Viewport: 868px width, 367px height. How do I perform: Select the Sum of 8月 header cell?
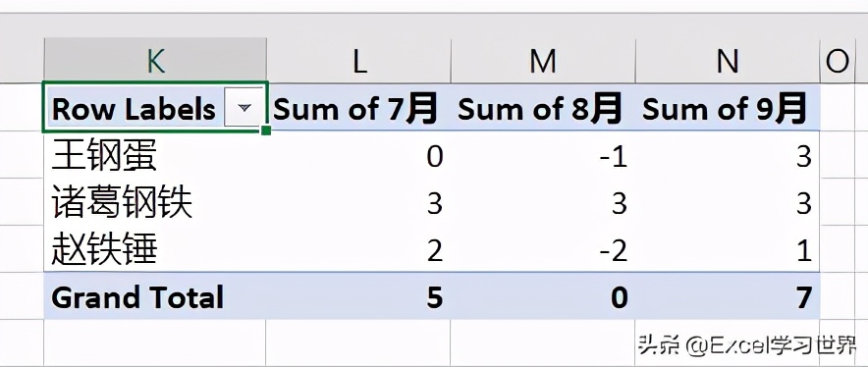(543, 107)
